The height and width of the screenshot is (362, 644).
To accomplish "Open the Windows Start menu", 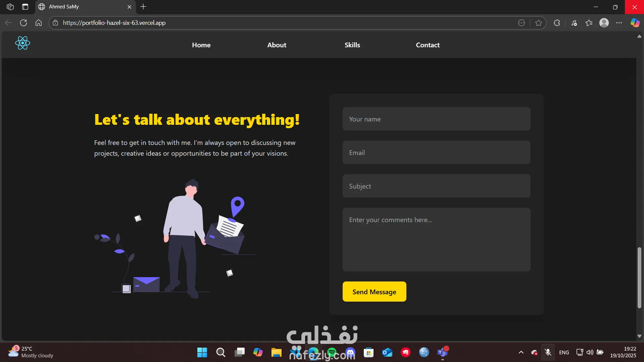I will (202, 353).
